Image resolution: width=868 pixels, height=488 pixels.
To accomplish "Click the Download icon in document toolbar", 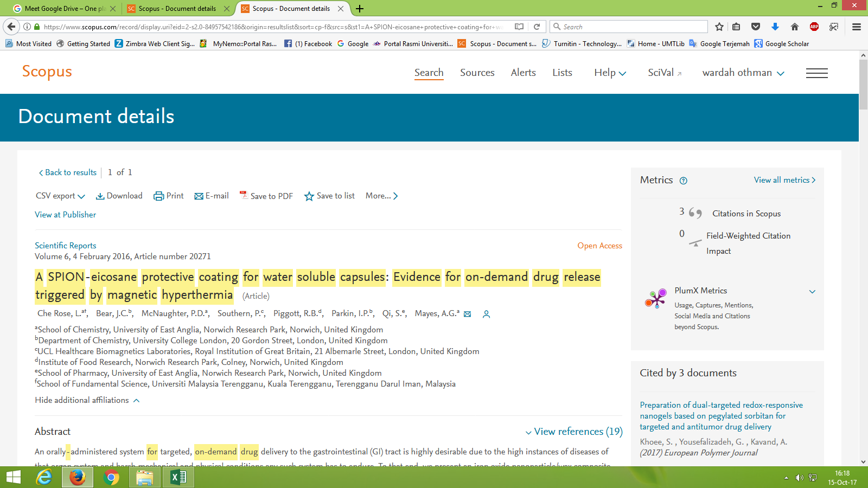I will (100, 196).
